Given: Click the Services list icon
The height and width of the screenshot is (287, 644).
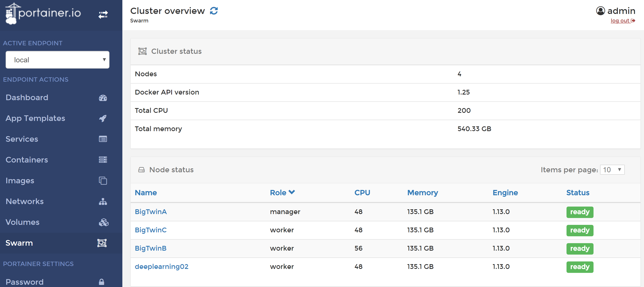Looking at the screenshot, I should (103, 139).
